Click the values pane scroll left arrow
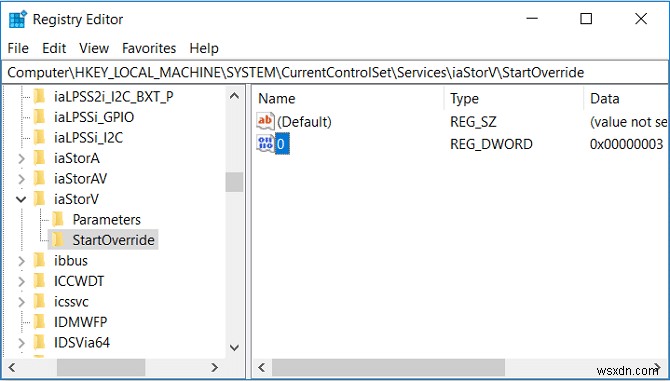This screenshot has width=670, height=381. click(262, 367)
